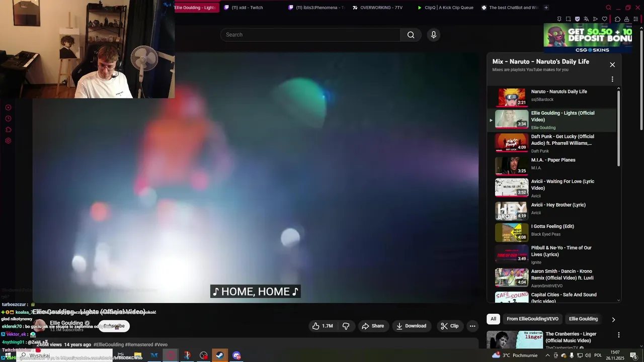
Task: Play Avicii - Waiting For Love from playlist
Action: [552, 188]
